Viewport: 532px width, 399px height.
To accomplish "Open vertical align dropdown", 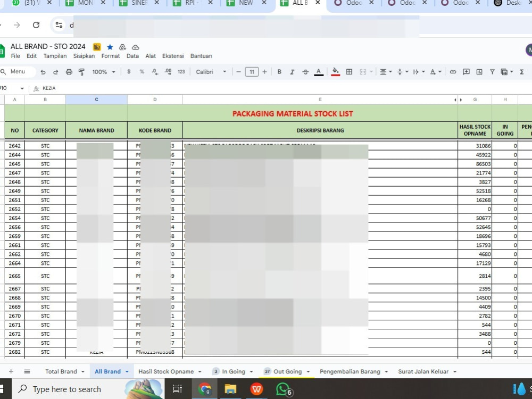I will pyautogui.click(x=403, y=72).
